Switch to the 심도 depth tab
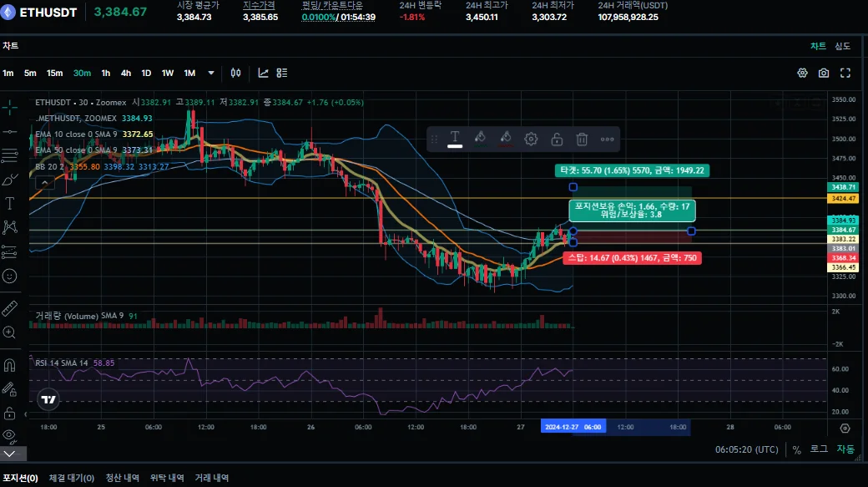 (842, 46)
